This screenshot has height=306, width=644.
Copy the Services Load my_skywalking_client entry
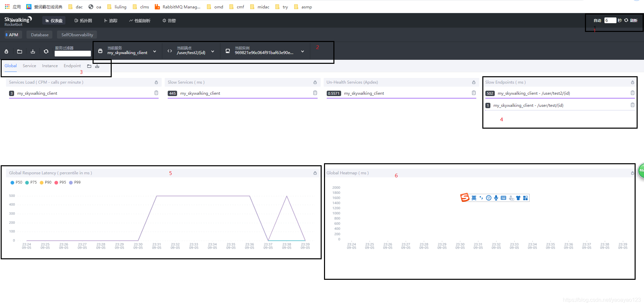pos(156,93)
